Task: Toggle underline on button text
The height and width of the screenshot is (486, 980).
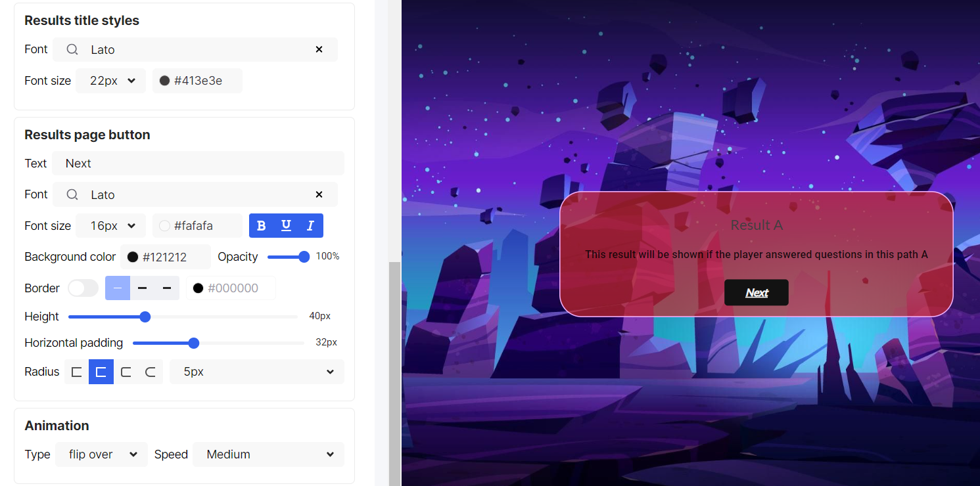Action: tap(286, 226)
